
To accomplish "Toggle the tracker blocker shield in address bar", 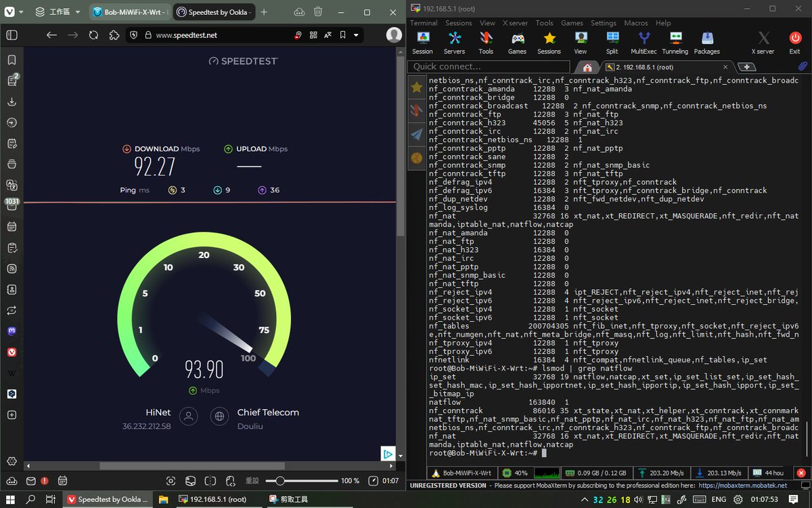I will click(x=134, y=35).
